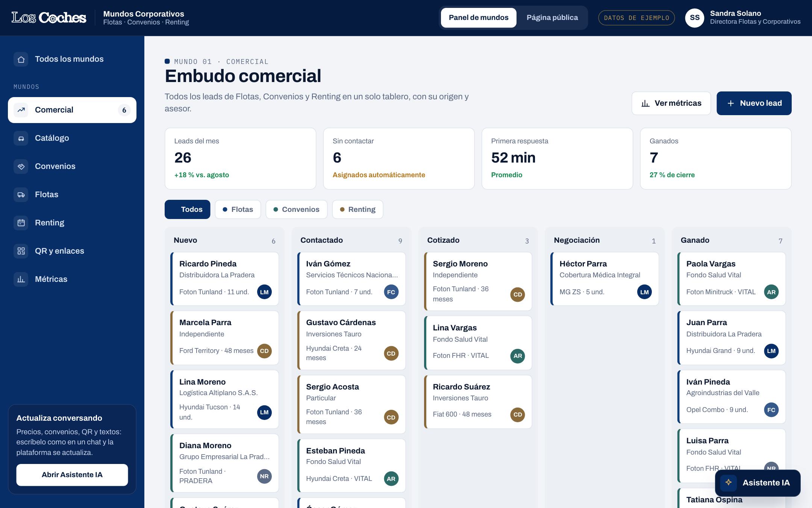Click DATOS DE EJEMPLO badge
Image resolution: width=812 pixels, height=508 pixels.
(x=636, y=18)
